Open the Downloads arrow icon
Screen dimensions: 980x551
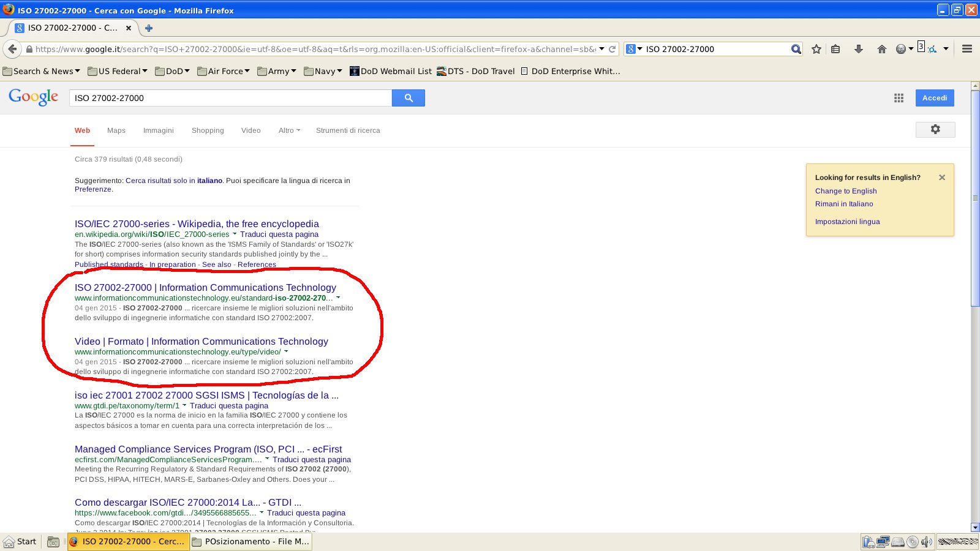(x=859, y=49)
